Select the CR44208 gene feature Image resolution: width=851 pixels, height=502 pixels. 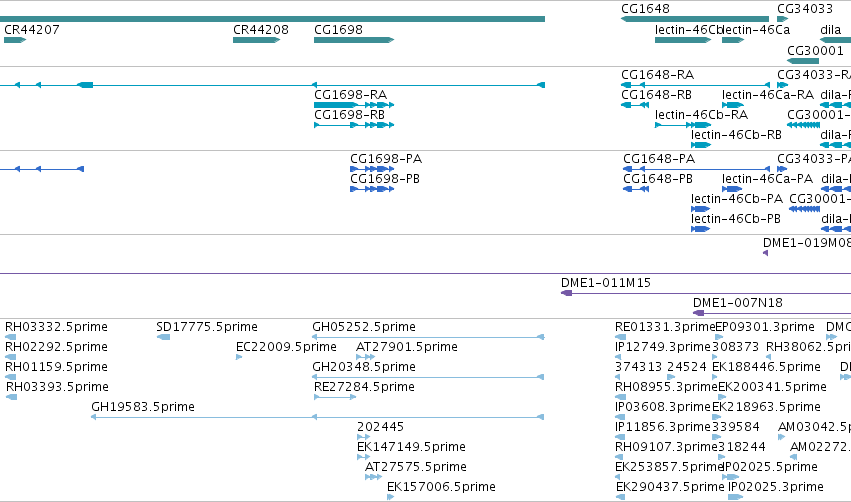click(x=256, y=40)
